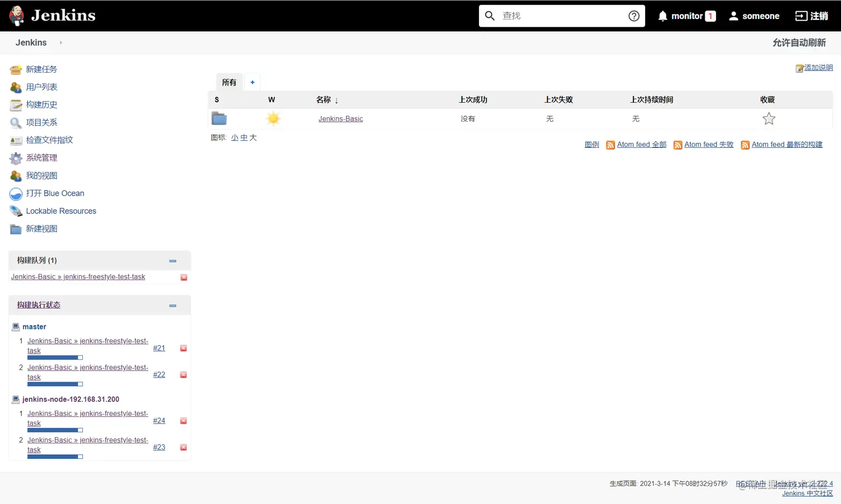
Task: Collapse the 构建队列 panel
Action: point(172,261)
